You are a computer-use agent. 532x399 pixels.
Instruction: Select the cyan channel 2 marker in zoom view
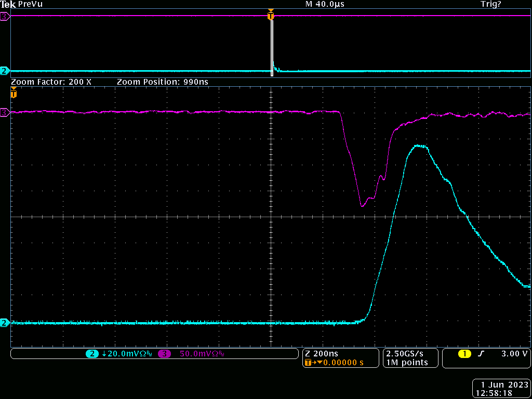tap(5, 323)
